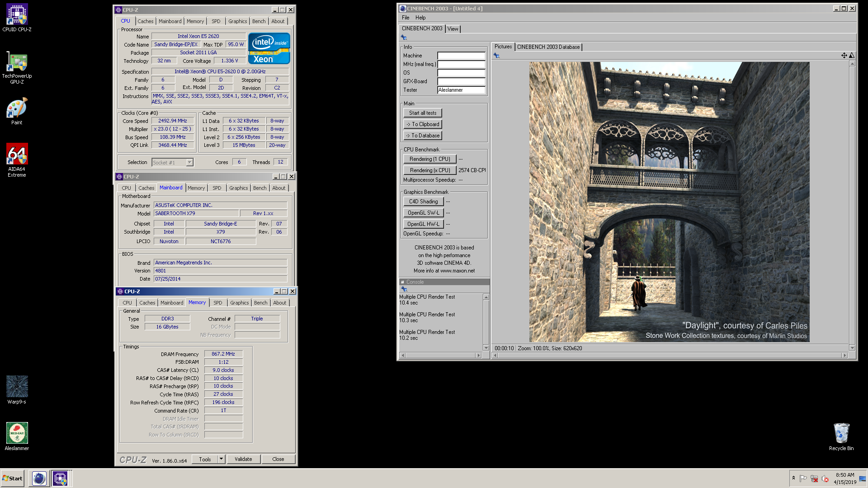The image size is (868, 488).
Task: Click the Tester field containing Aleslammer
Action: pyautogui.click(x=461, y=90)
